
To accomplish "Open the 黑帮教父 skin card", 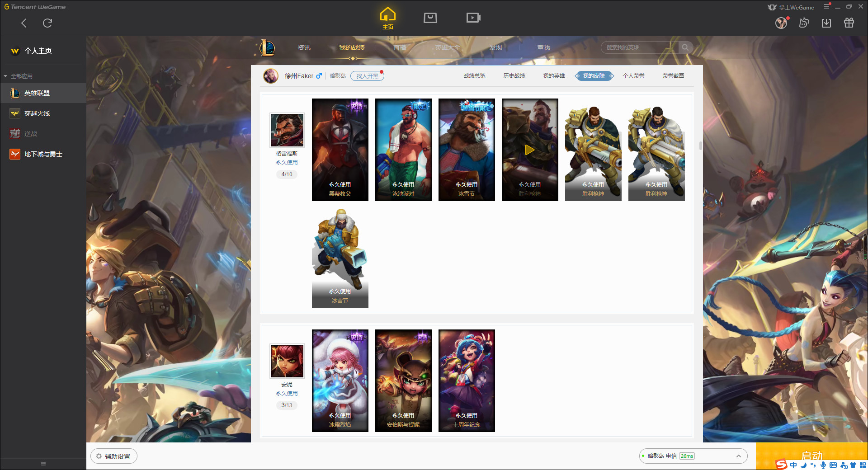I will 340,150.
